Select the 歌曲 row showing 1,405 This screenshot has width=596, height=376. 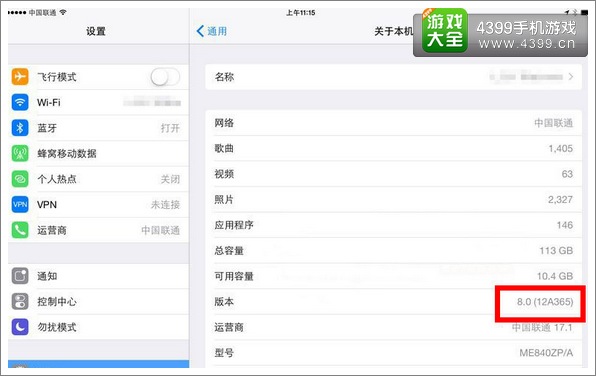pyautogui.click(x=393, y=148)
